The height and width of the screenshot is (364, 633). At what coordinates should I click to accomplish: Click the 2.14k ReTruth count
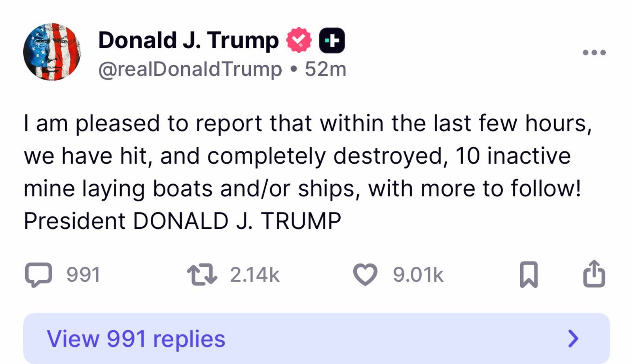pos(255,275)
